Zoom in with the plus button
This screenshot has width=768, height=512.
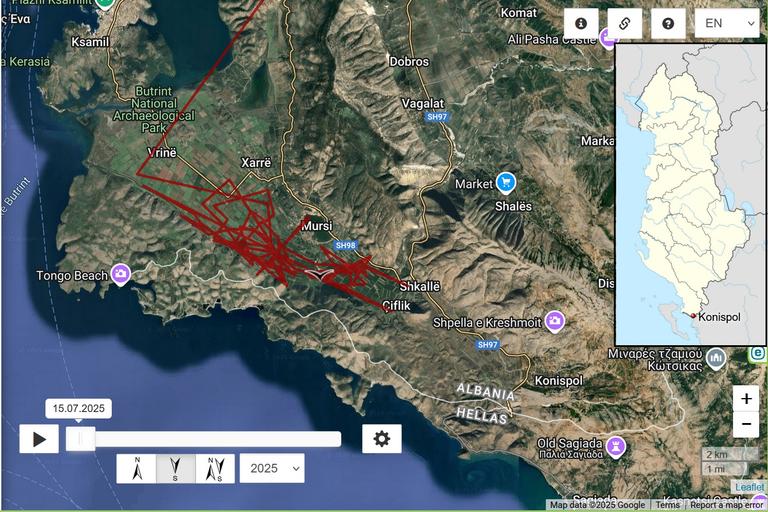click(746, 399)
